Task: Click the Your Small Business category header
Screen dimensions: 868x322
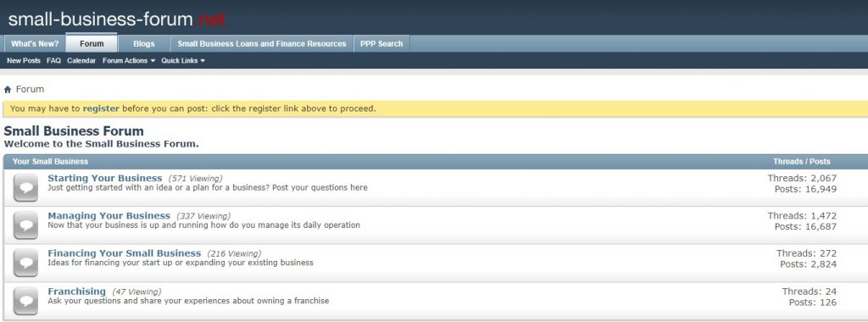Action: point(50,162)
